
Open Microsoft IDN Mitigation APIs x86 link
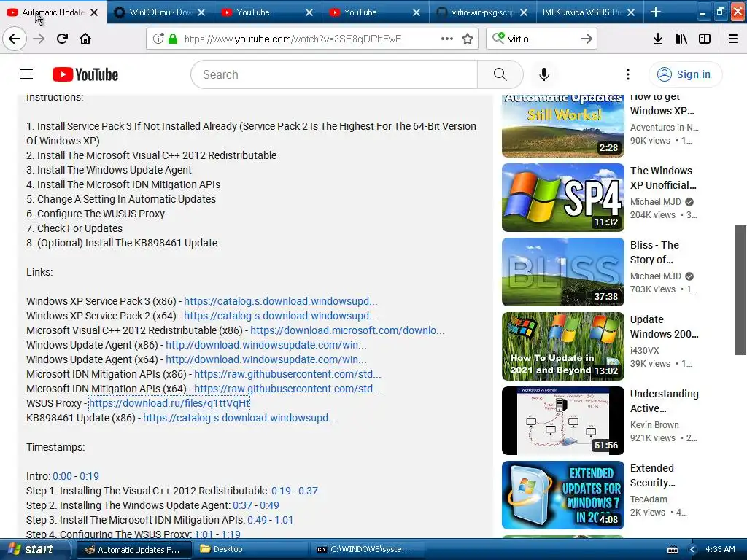coord(287,374)
